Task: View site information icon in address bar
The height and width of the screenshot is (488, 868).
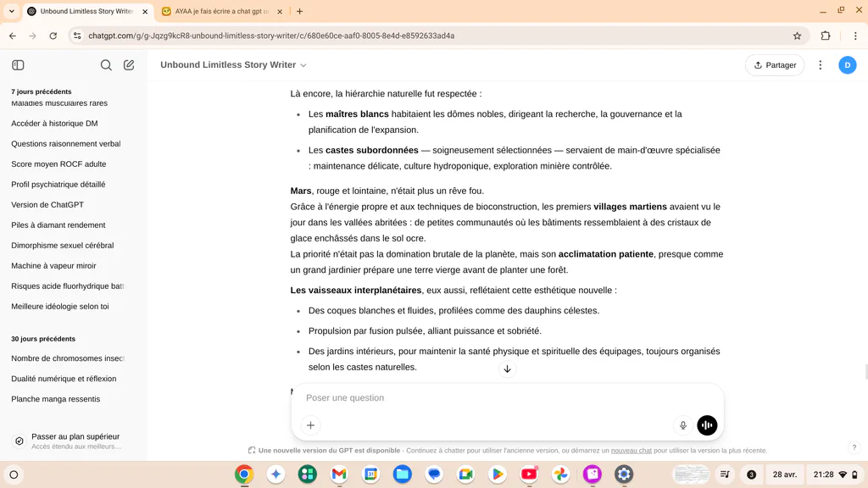Action: click(77, 36)
